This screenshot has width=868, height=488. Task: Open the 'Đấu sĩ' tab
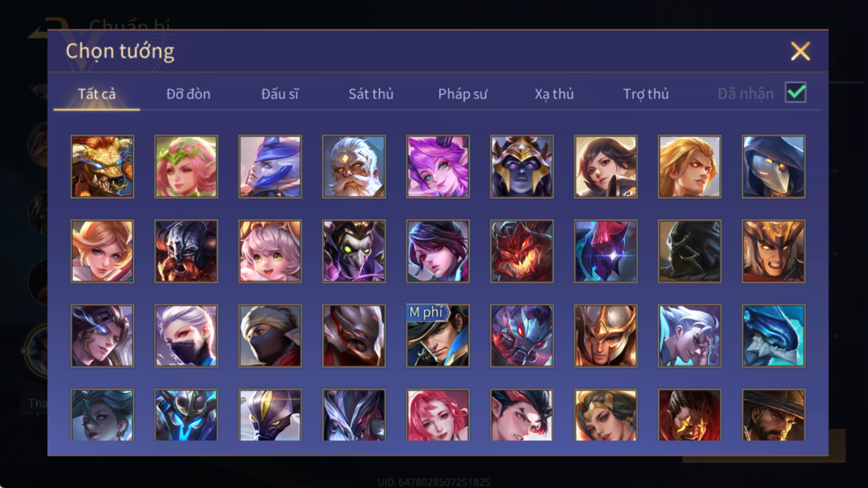pos(280,94)
